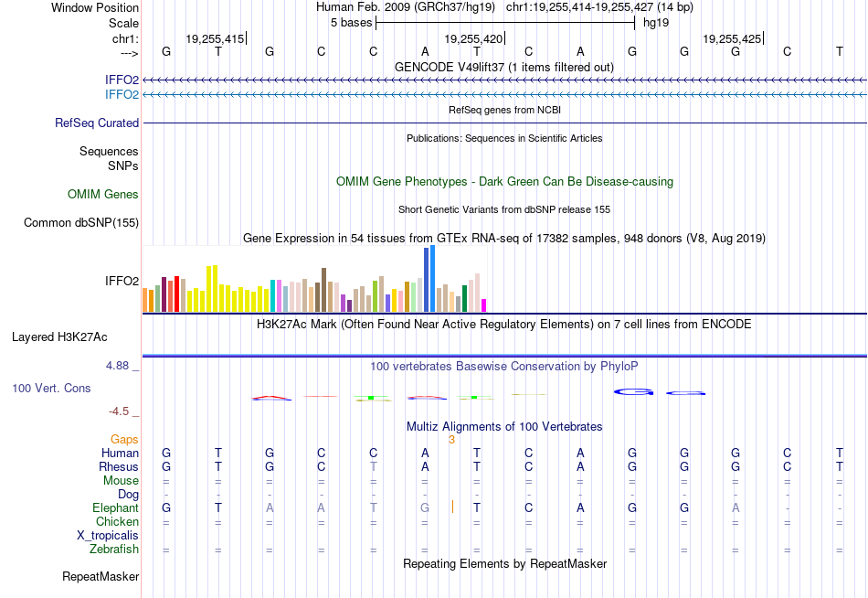Screen dimensions: 868x598
Task: Click the chr1:19,255,414-19,255,427 (14 bp) position text
Action: click(599, 7)
